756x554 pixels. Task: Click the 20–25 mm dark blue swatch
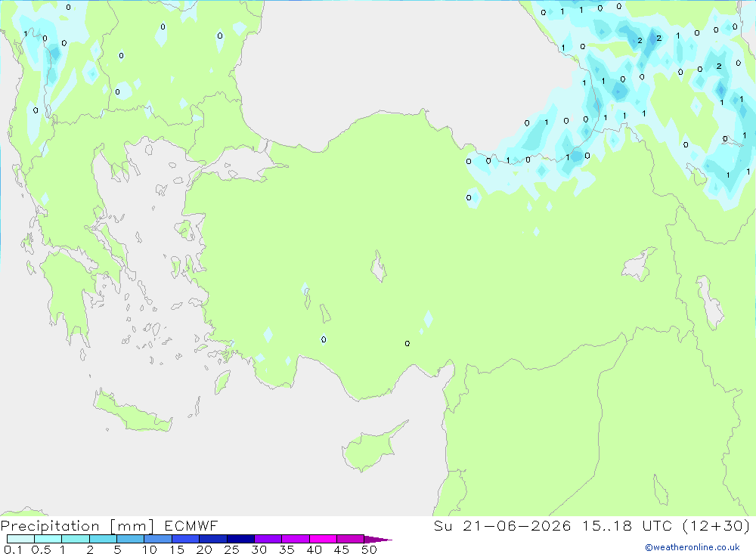(x=213, y=539)
